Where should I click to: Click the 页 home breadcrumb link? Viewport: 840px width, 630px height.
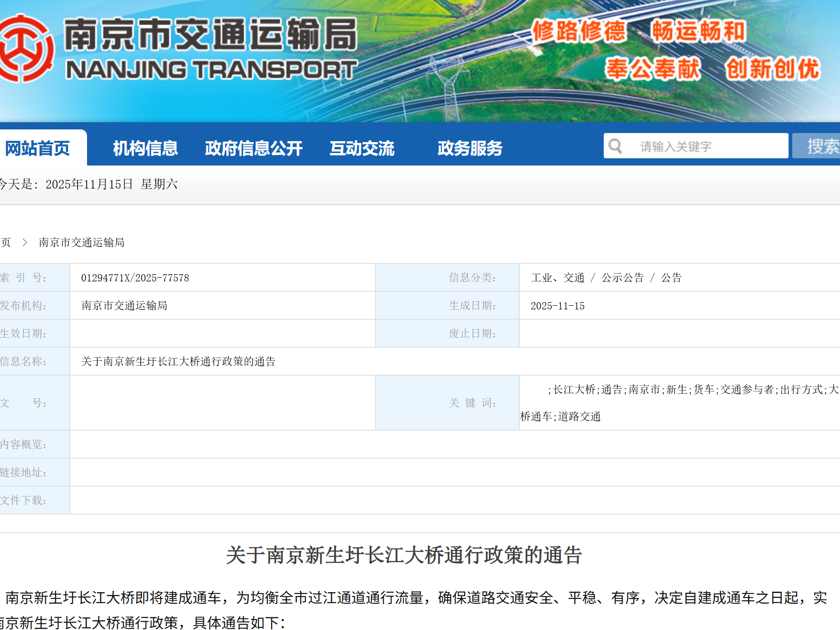point(5,243)
